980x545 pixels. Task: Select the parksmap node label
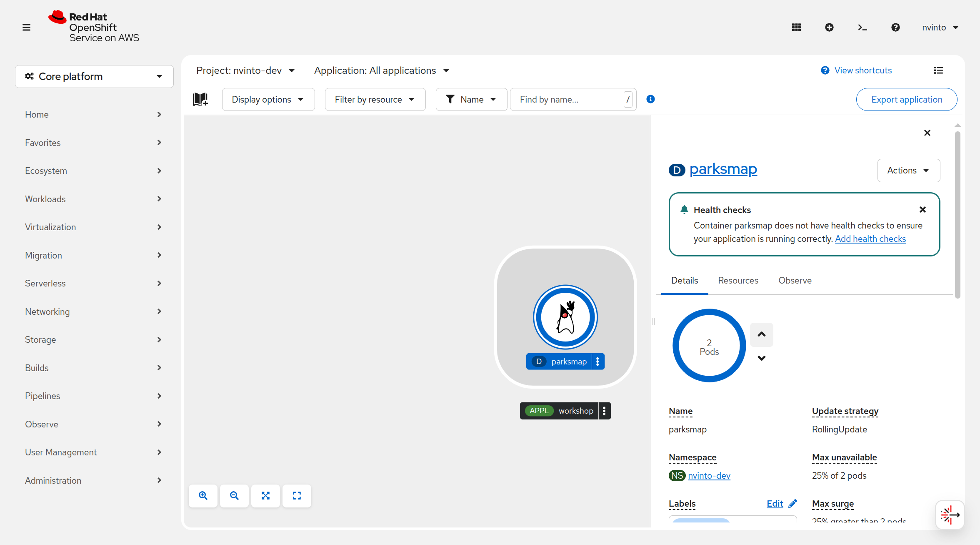point(559,362)
